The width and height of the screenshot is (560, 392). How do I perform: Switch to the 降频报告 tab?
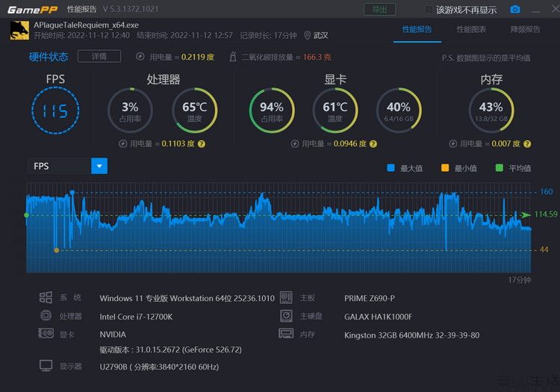[x=525, y=30]
